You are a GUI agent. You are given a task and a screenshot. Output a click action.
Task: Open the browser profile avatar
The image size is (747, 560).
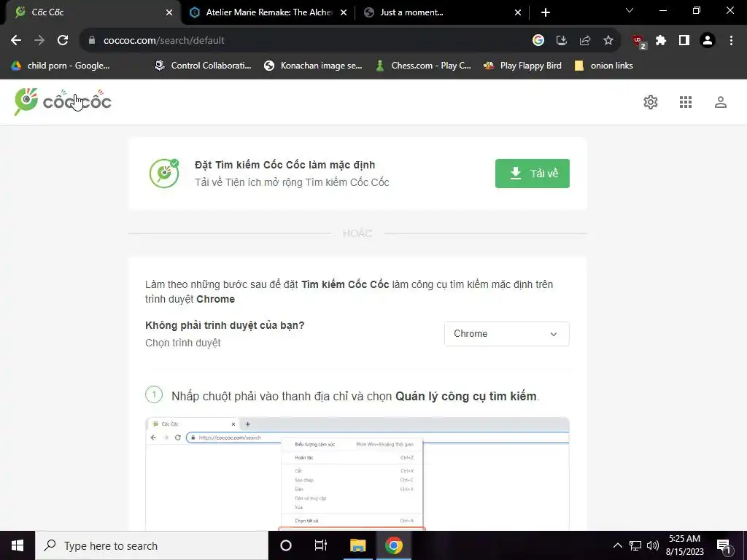708,41
